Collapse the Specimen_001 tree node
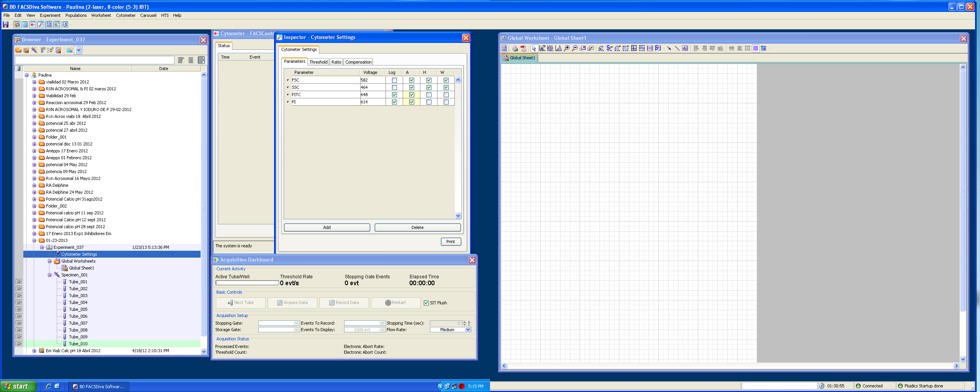980x392 pixels. tap(50, 275)
